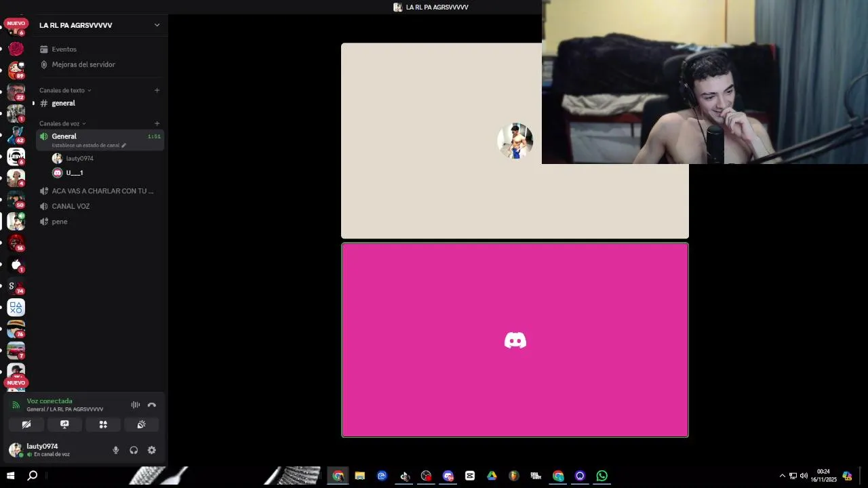This screenshot has height=488, width=868.
Task: Open the PlayStation symbols server icon
Action: click(x=16, y=308)
